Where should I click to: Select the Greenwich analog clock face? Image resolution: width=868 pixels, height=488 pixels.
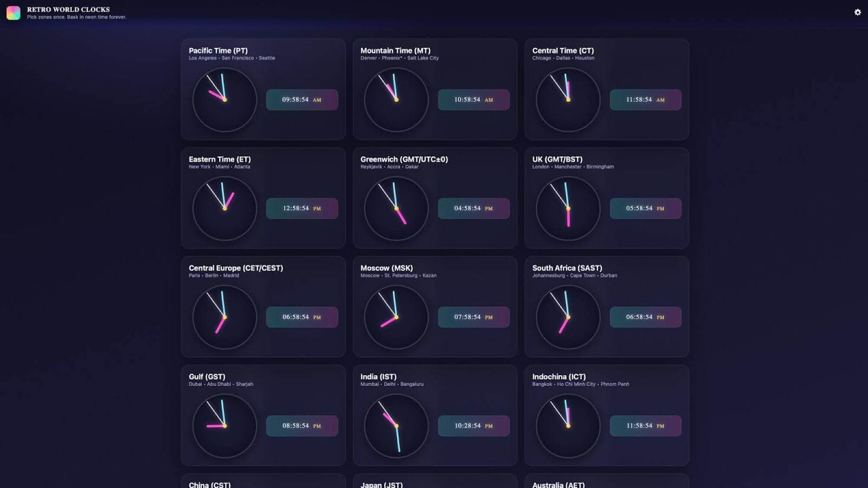(x=395, y=209)
